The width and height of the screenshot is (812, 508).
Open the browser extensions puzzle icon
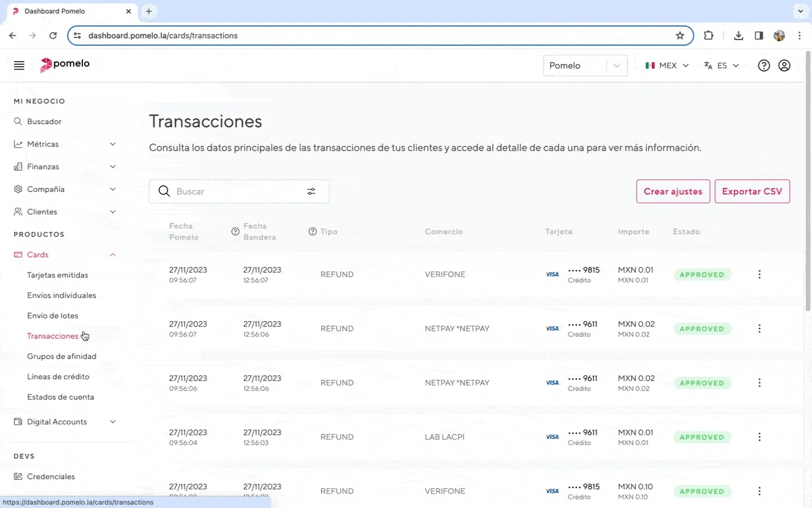pyautogui.click(x=708, y=36)
